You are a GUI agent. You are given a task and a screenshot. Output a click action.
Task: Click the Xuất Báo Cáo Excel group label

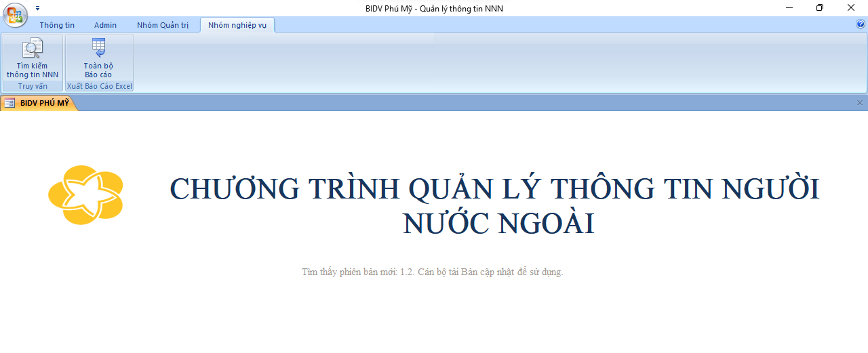(x=100, y=86)
